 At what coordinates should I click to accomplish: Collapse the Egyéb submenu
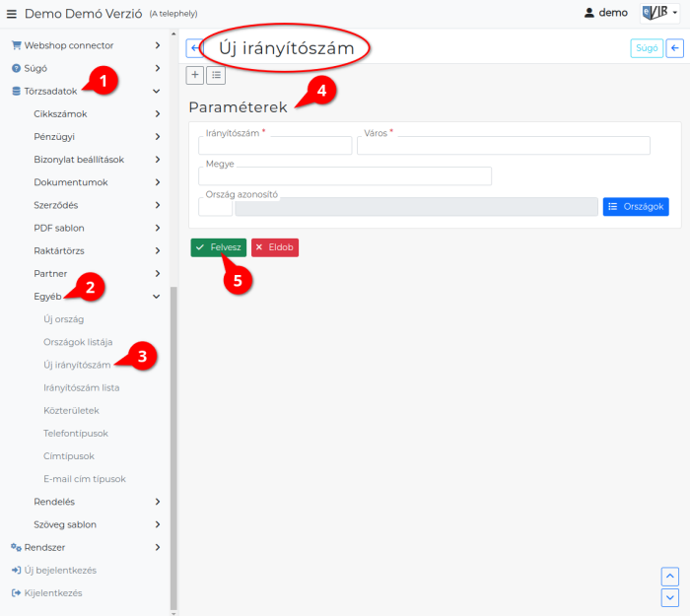pos(156,297)
